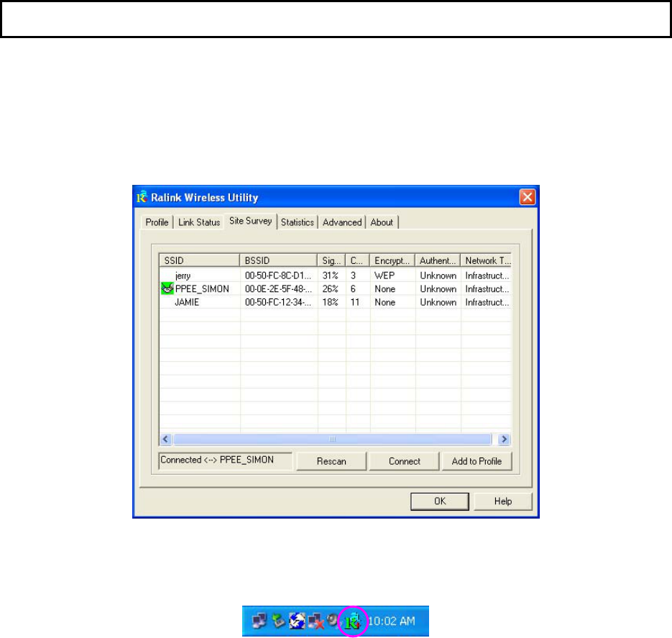The height and width of the screenshot is (638, 672).
Task: Click the Sig... signal column header
Action: coord(331,260)
